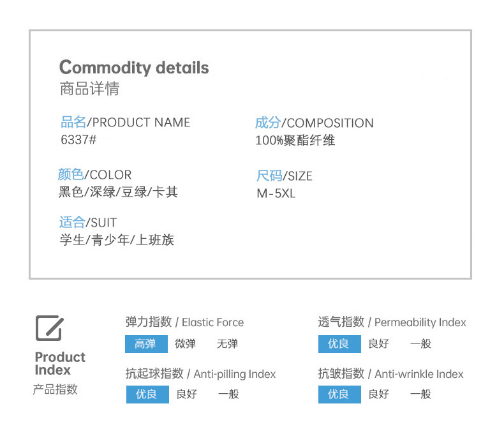Click the color list 黑色/深绿/豆绿/卡其
Screen dimensions: 504x429
pyautogui.click(x=118, y=192)
